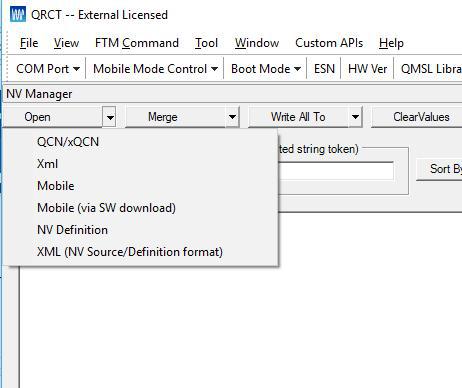Expand the Boot Mode dropdown
This screenshot has height=388, width=462.
(x=266, y=69)
